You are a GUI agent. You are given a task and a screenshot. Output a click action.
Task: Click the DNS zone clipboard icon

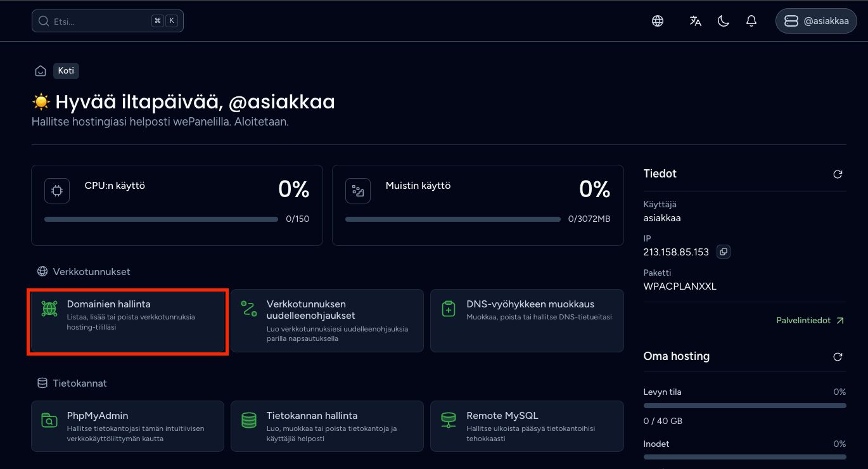point(449,309)
